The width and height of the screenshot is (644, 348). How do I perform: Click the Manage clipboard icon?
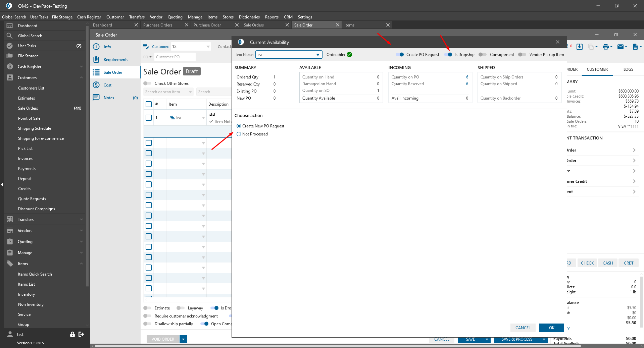(10, 253)
